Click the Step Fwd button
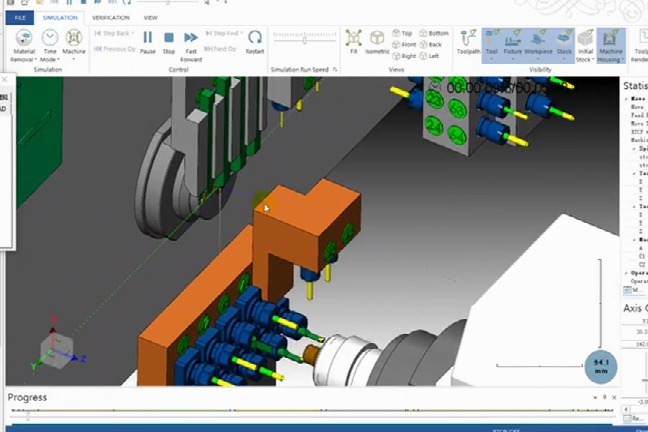This screenshot has width=648, height=432. pos(223,33)
